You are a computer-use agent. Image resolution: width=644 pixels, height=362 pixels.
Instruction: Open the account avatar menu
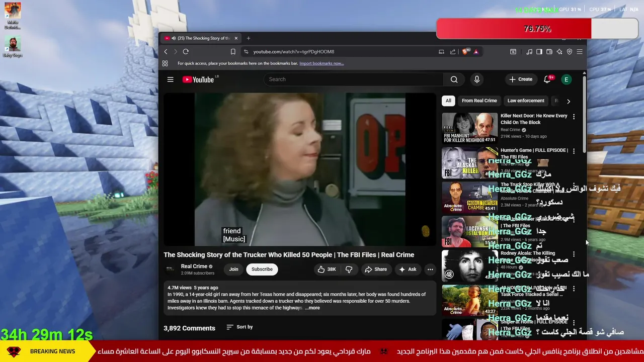pyautogui.click(x=567, y=79)
